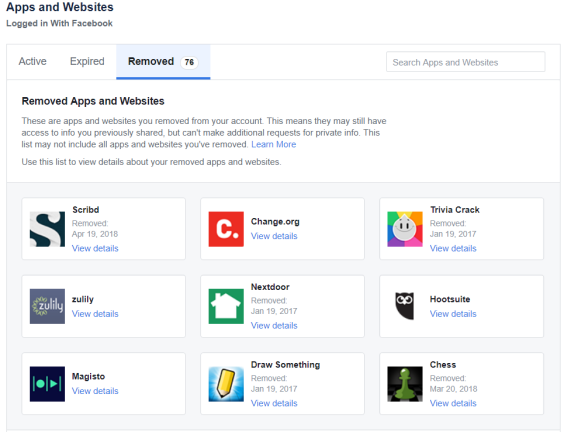
Task: Click the zulily app name
Action: point(83,299)
